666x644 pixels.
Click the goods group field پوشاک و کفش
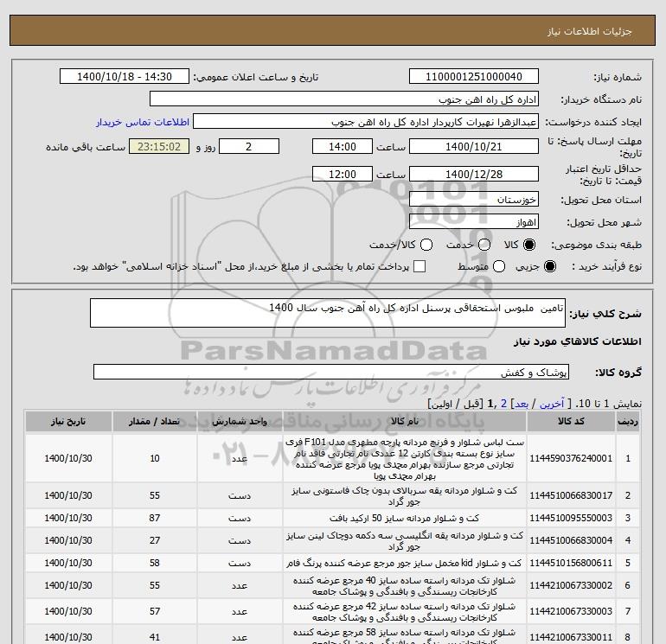pos(331,372)
